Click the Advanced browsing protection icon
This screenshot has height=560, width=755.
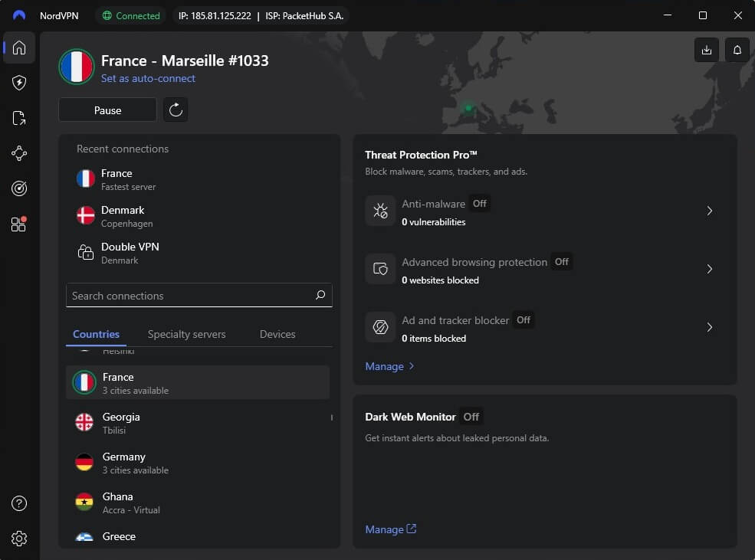380,269
